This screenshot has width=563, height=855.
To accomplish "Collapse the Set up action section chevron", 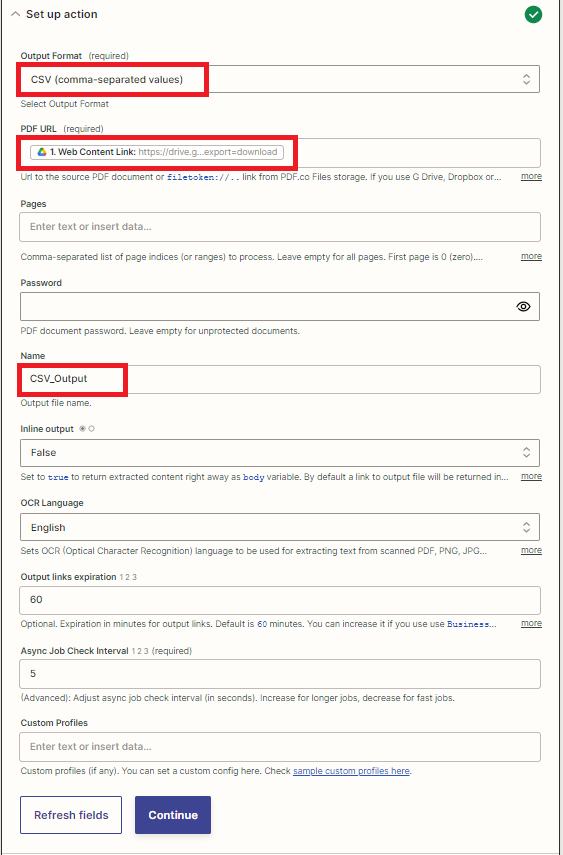I will pyautogui.click(x=15, y=14).
